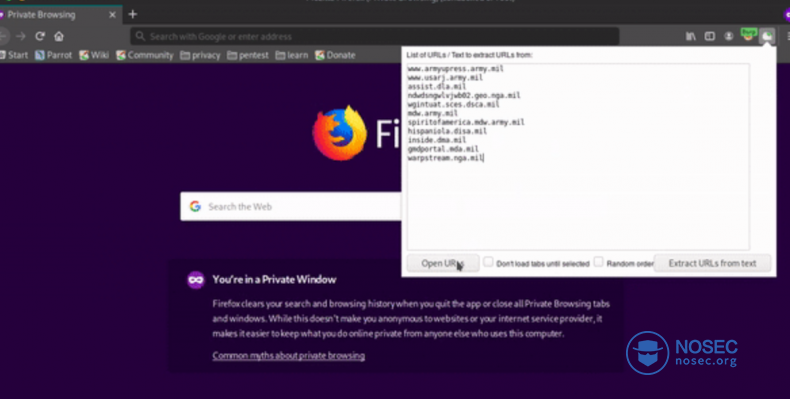This screenshot has width=790, height=399.
Task: Expand the learn bookmarks folder
Action: (292, 55)
